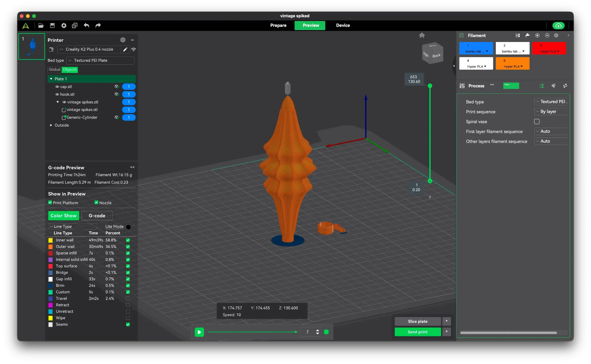Image resolution: width=591 pixels, height=364 pixels.
Task: Select the G-code tab
Action: click(97, 215)
